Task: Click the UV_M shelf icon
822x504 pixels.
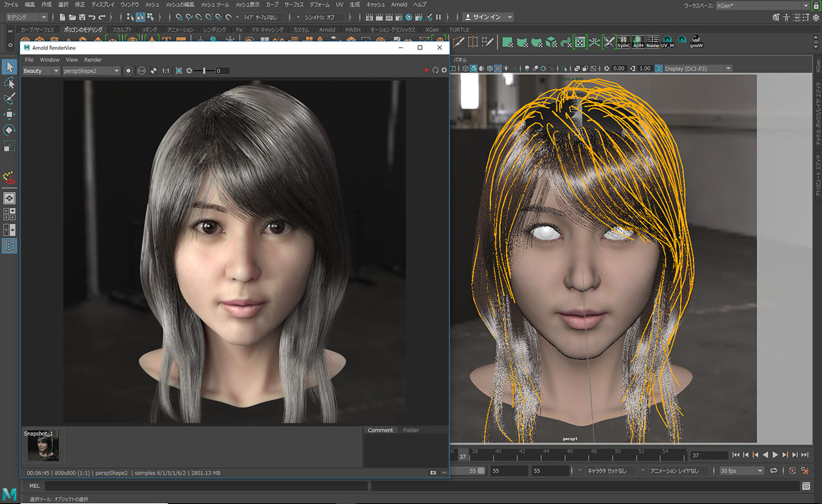Action: click(x=667, y=42)
